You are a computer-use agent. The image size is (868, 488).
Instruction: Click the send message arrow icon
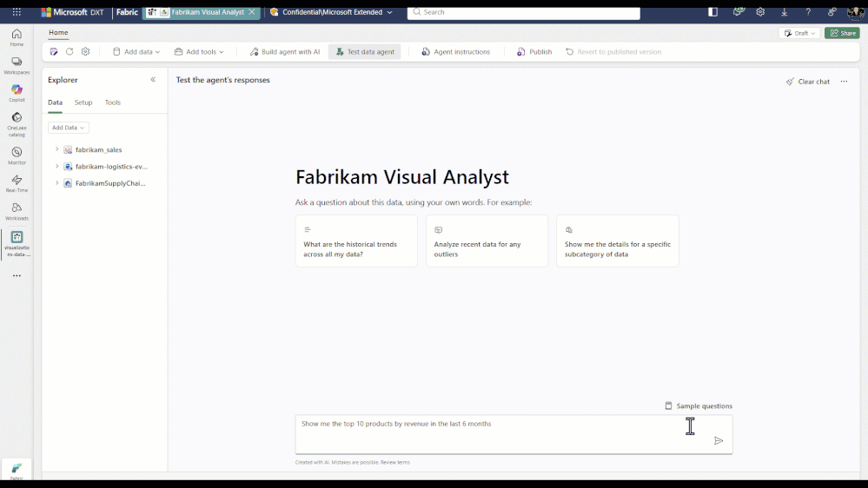pos(719,440)
